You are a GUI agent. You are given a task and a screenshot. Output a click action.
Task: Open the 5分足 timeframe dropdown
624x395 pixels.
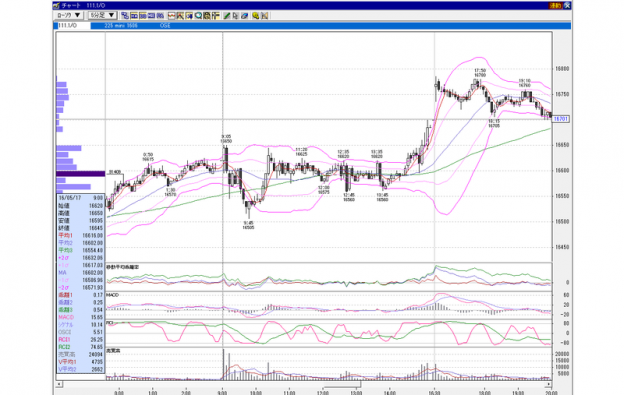pyautogui.click(x=102, y=16)
